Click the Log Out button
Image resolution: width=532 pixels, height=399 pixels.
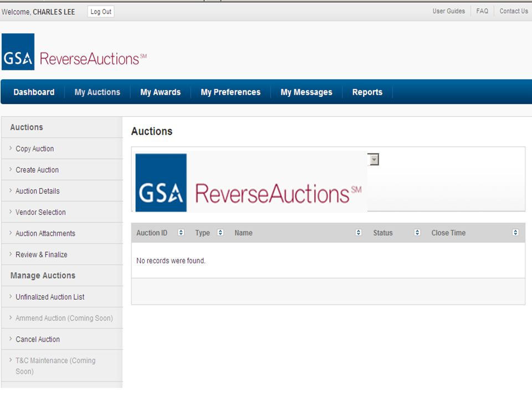(x=101, y=12)
